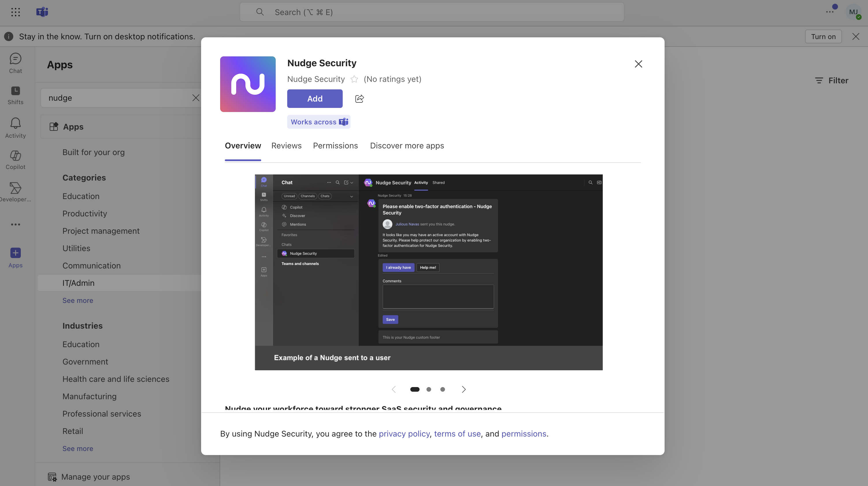
Task: Click the rating star next to Nudge Security
Action: pyautogui.click(x=354, y=79)
